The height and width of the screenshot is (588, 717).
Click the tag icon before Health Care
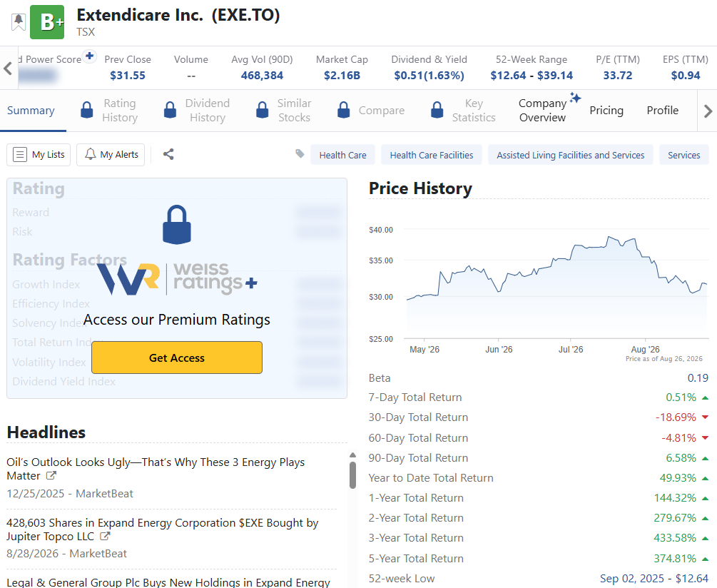point(300,153)
